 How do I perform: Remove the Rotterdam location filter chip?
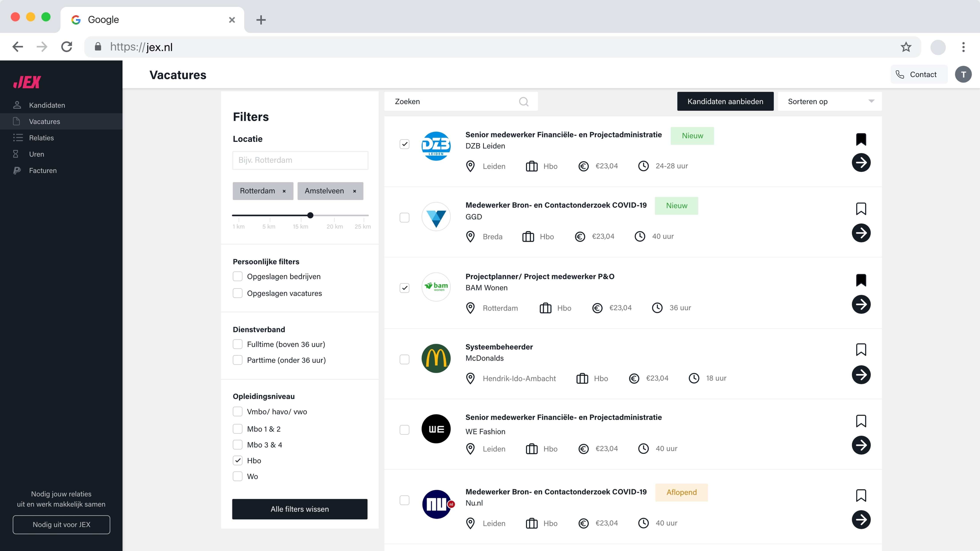[x=284, y=191]
